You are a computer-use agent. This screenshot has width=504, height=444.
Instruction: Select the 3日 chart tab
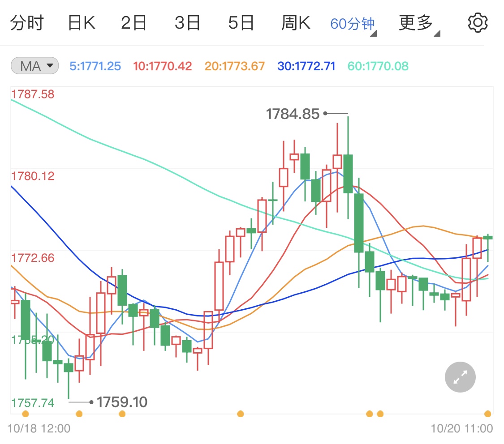(187, 23)
